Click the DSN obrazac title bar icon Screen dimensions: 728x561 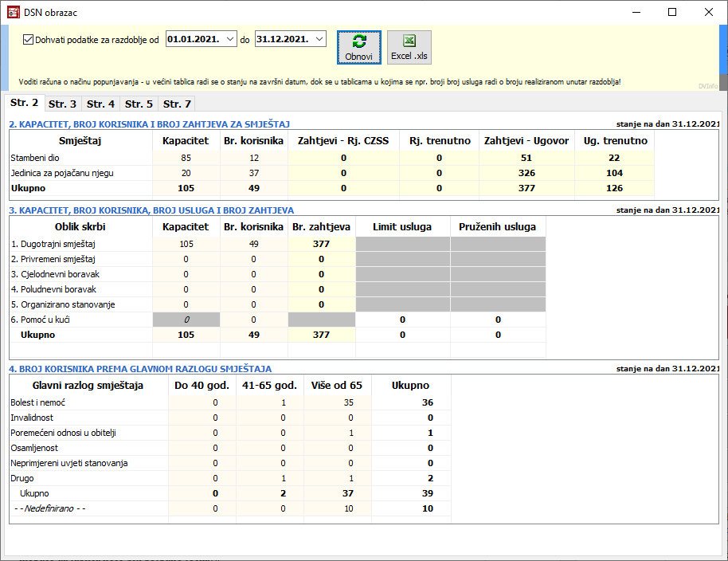13,13
